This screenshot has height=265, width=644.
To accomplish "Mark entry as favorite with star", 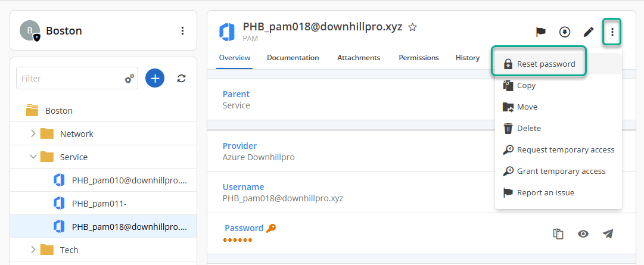I will (412, 27).
